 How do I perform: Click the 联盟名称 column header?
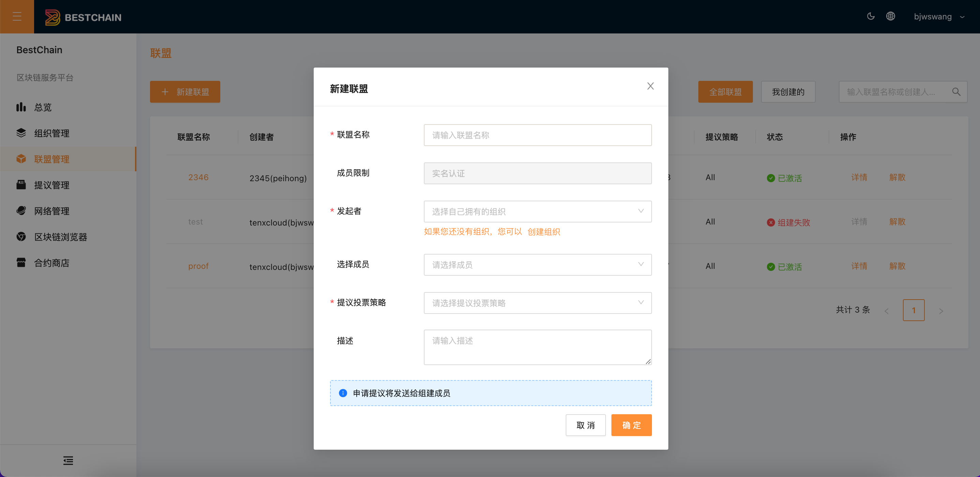pyautogui.click(x=193, y=137)
